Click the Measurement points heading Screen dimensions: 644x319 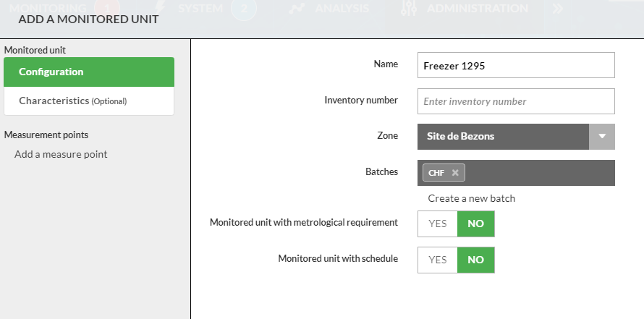(46, 135)
